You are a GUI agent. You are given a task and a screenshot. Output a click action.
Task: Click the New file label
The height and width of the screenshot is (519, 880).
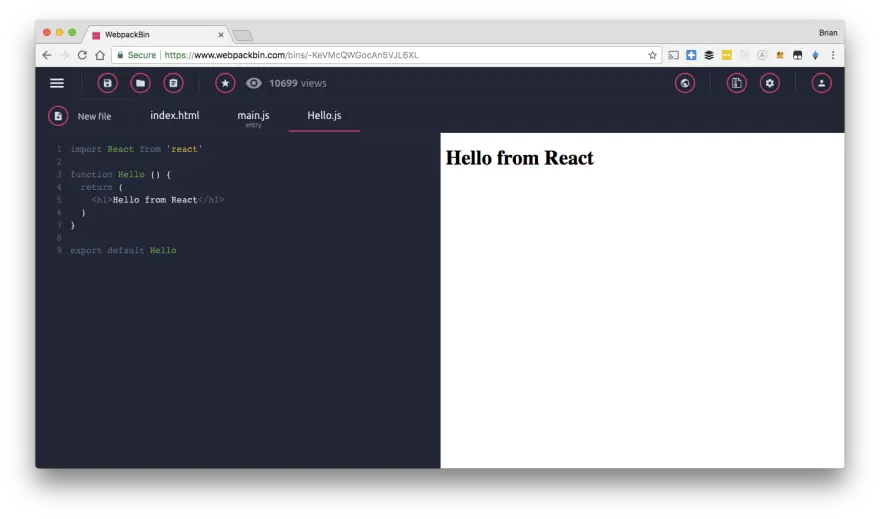coord(94,116)
